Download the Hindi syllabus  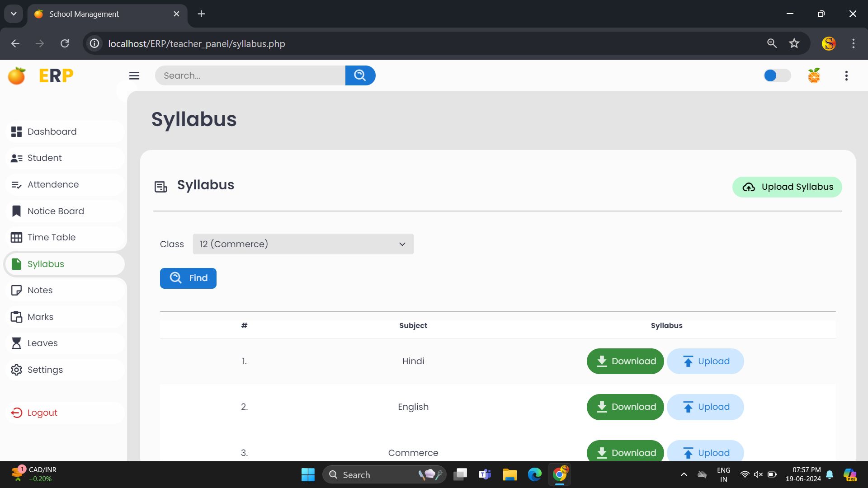(625, 361)
